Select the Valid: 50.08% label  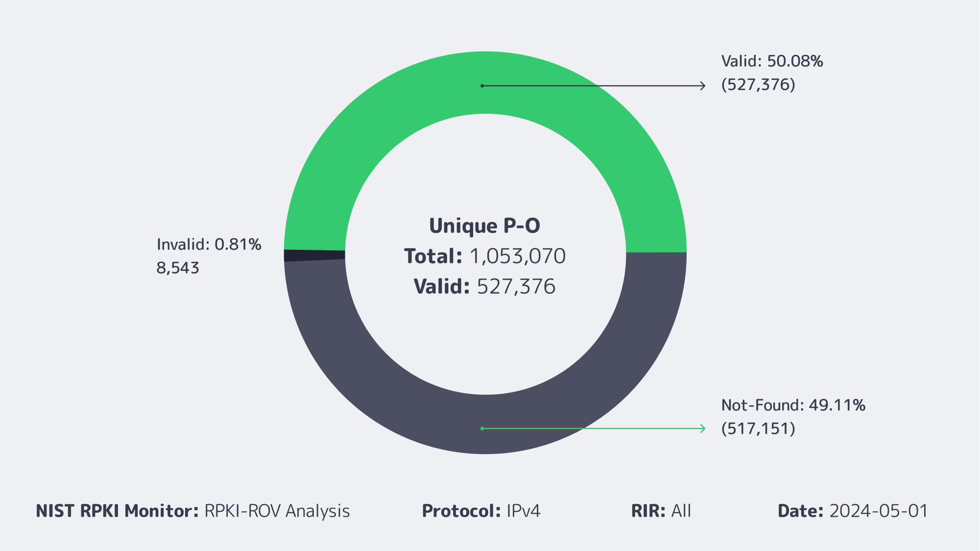[x=772, y=62]
